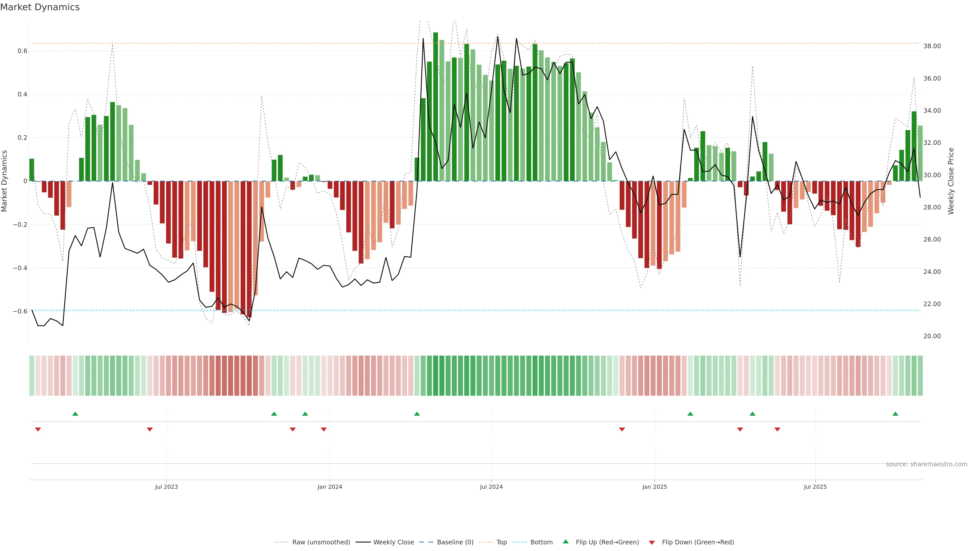Click the green triangle icon in the legend
This screenshot has width=980, height=551.
[566, 542]
